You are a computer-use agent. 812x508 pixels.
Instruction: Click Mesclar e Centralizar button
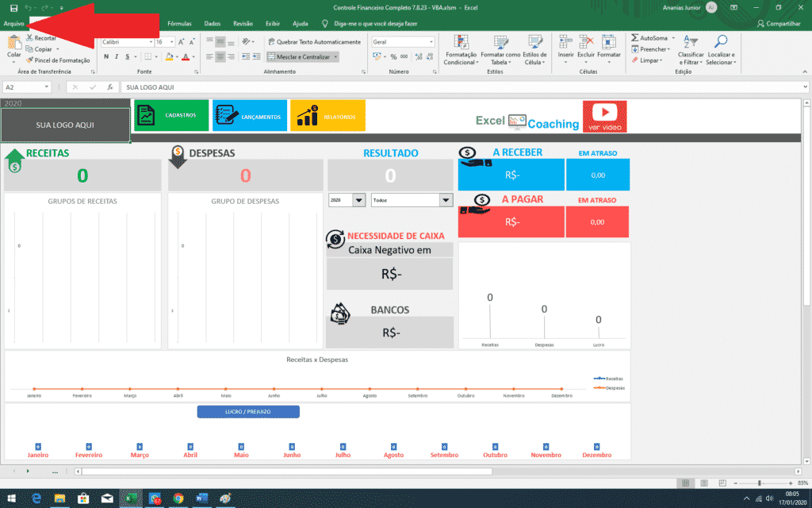tap(298, 56)
